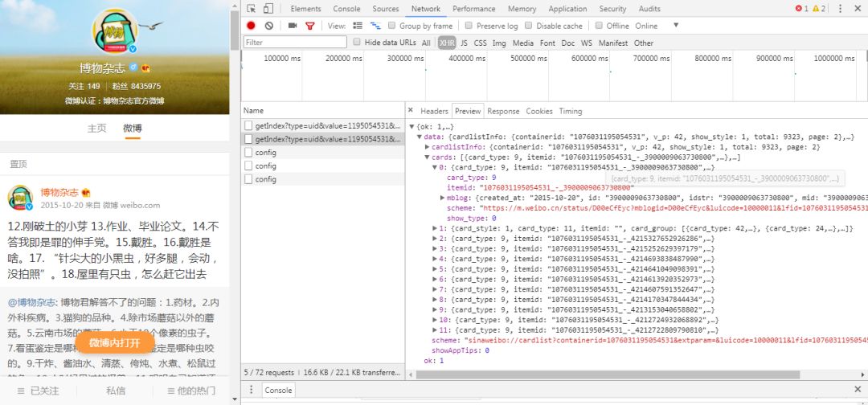Enable Group by frame checkbox
868x405 pixels.
pyautogui.click(x=392, y=26)
